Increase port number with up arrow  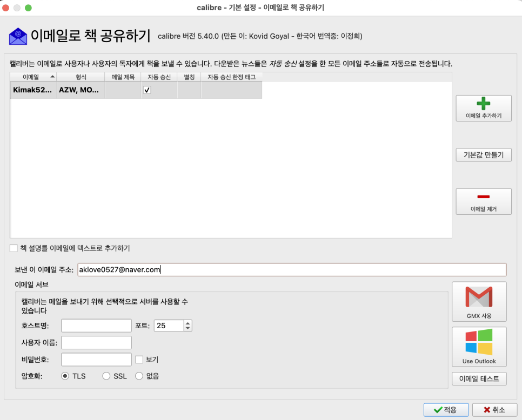tap(188, 323)
